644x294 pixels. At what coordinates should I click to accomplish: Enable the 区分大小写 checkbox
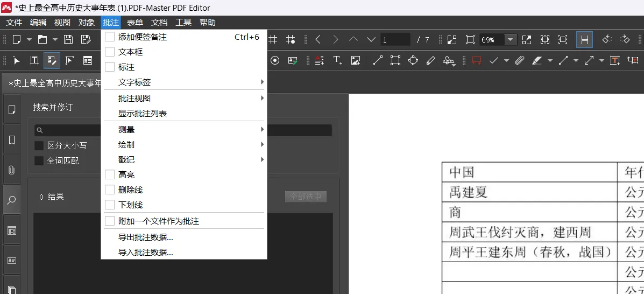click(x=39, y=145)
